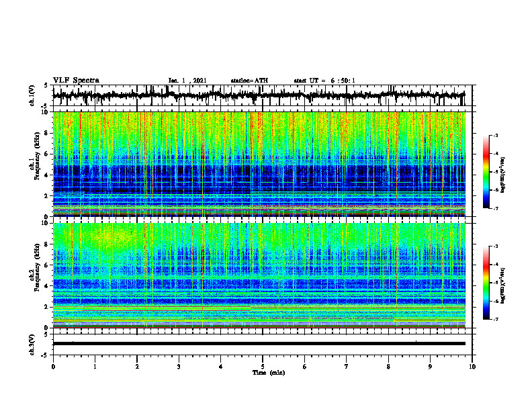Screen dimensions: 532x411
Task: Click the ch.1 color bar log(PSD) units label
Action: pyautogui.click(x=503, y=175)
